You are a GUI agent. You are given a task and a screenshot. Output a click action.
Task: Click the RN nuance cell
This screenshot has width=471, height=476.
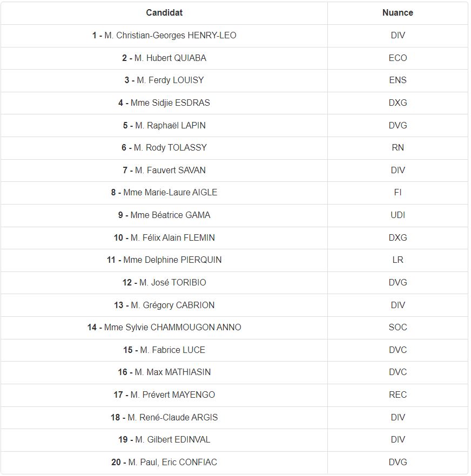[398, 147]
